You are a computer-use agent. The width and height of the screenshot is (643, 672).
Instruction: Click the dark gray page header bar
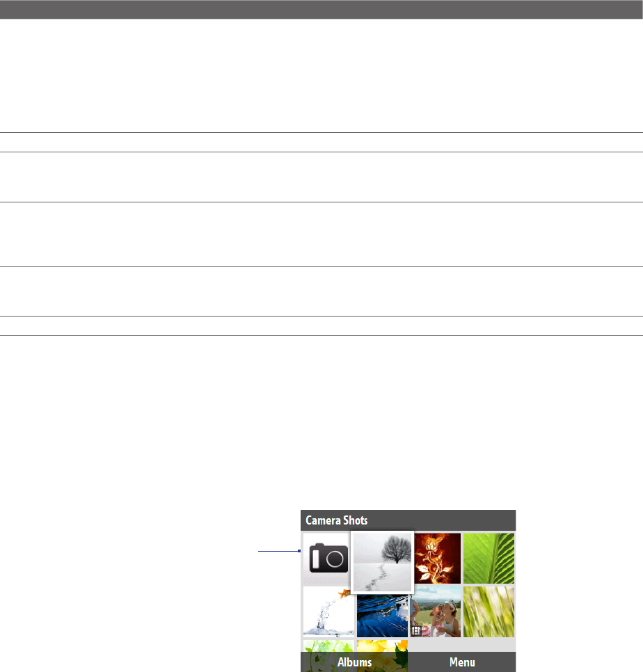tap(321, 10)
